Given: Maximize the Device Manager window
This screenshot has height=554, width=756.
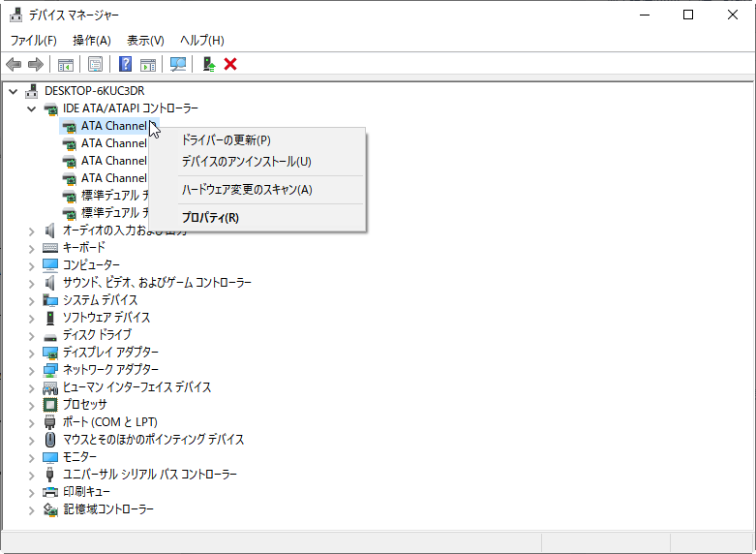Looking at the screenshot, I should [x=688, y=15].
